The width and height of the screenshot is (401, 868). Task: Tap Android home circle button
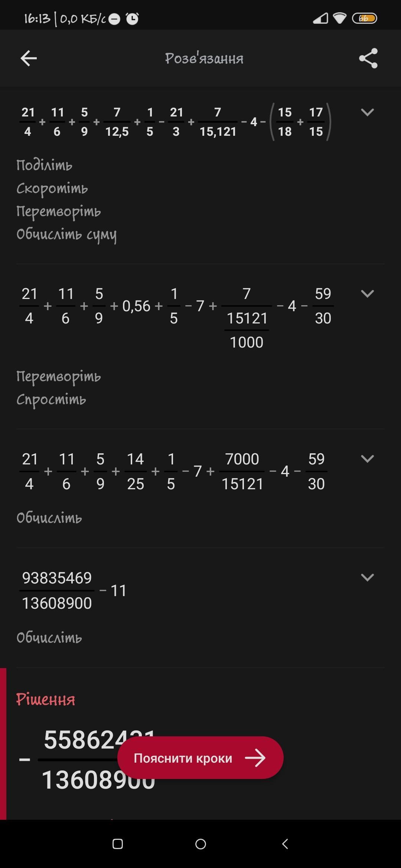pos(200,844)
